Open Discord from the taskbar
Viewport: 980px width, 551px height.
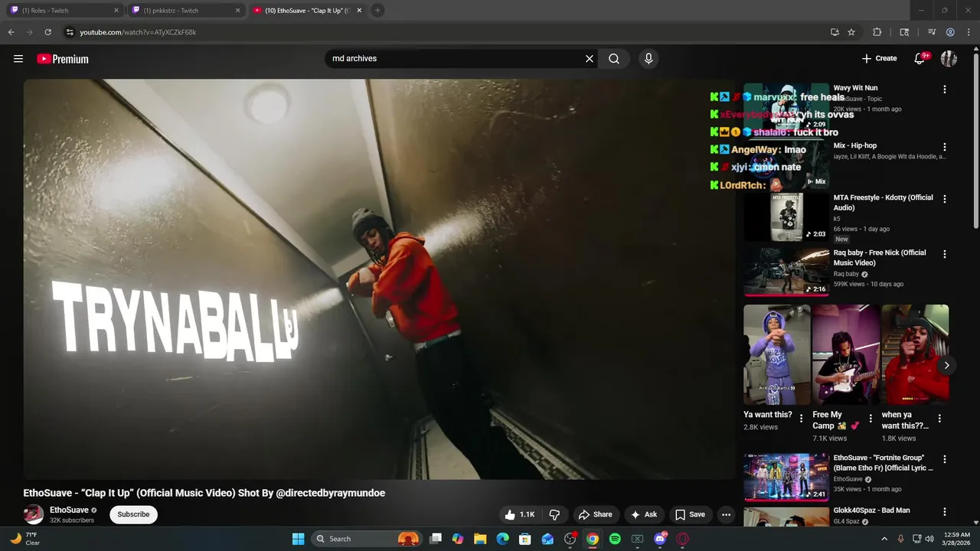pyautogui.click(x=660, y=539)
